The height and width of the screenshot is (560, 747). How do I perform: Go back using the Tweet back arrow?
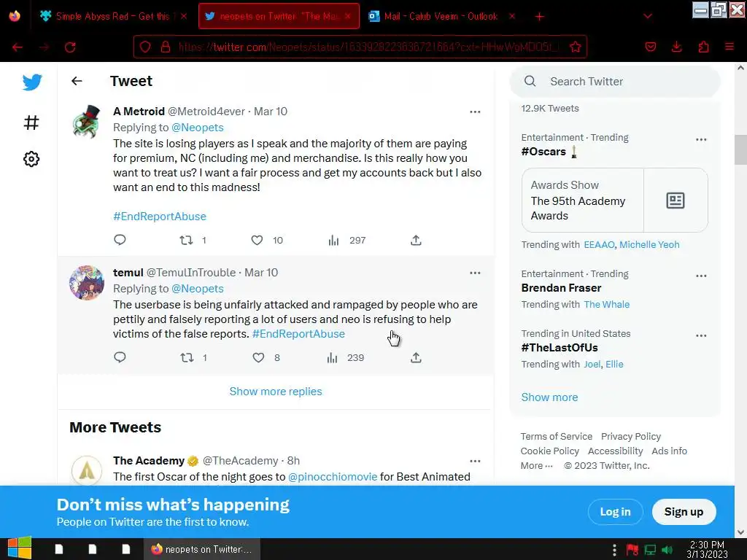(77, 81)
